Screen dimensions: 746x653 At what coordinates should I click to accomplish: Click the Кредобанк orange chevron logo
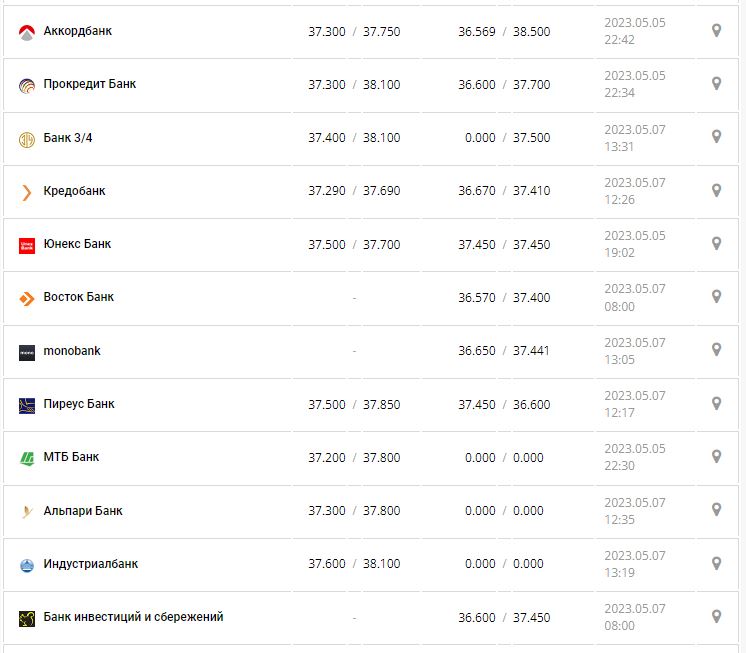pyautogui.click(x=27, y=192)
